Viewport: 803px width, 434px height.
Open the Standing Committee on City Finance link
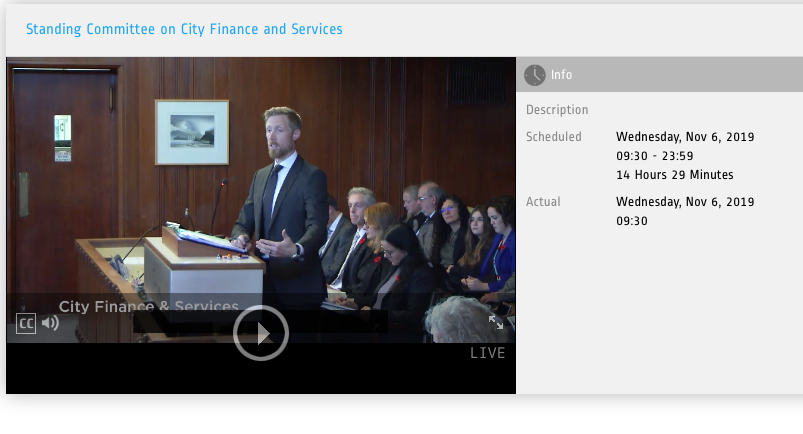click(184, 29)
